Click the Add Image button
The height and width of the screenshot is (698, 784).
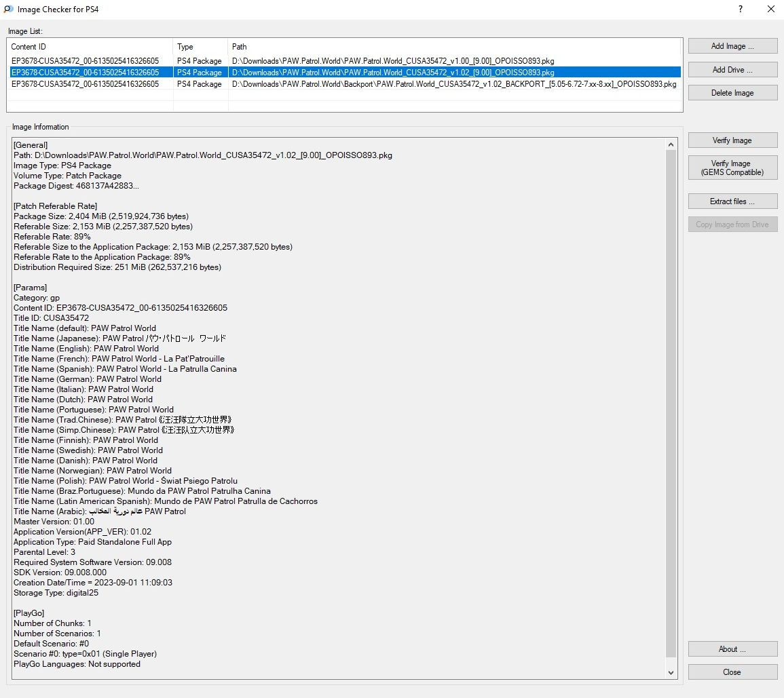732,46
